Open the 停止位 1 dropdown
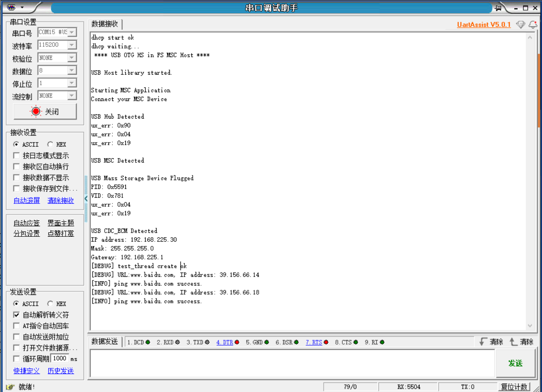542x392 pixels. (72, 83)
